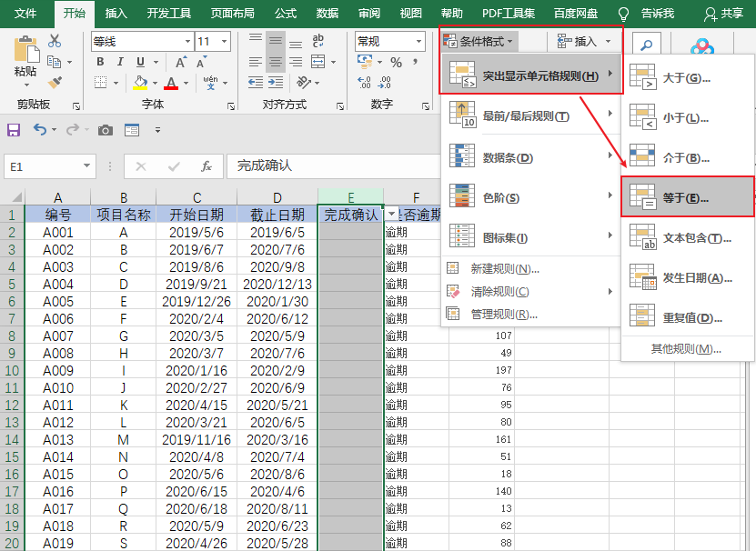Select middle vertical align icon
This screenshot has height=551, width=756.
(276, 41)
